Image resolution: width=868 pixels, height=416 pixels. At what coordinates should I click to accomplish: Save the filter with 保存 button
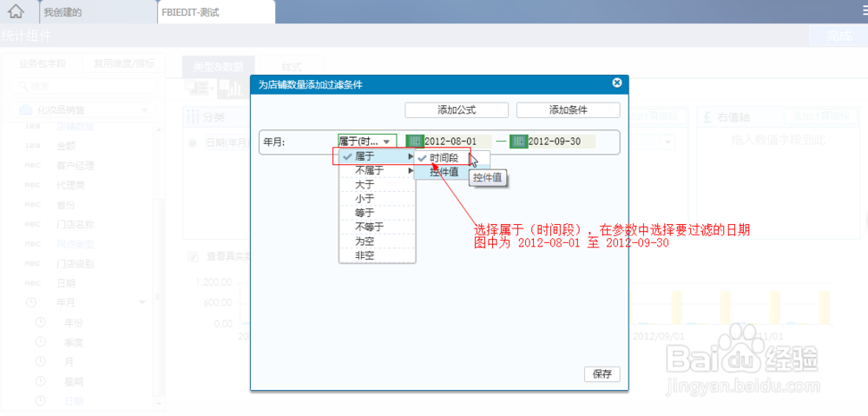click(602, 374)
